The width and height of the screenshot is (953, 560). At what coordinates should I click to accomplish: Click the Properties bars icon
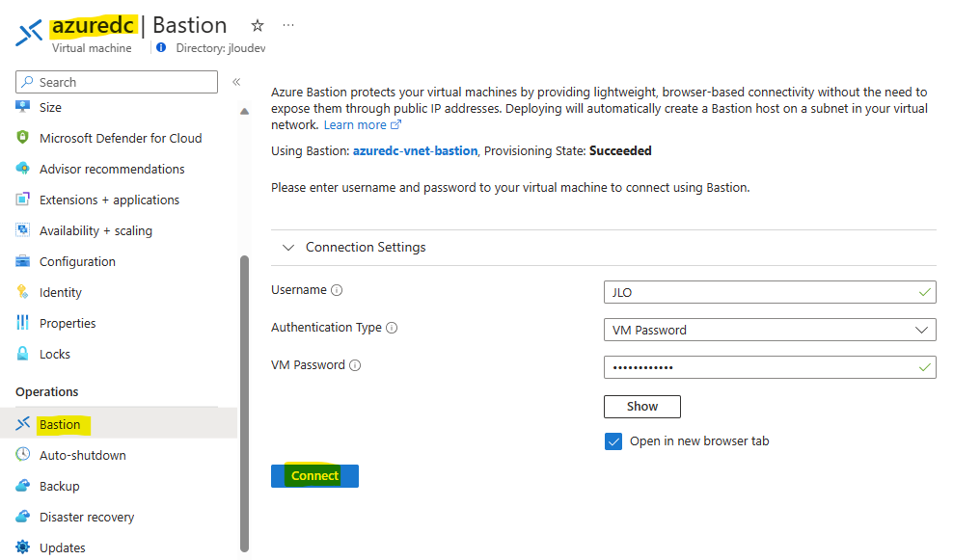22,323
